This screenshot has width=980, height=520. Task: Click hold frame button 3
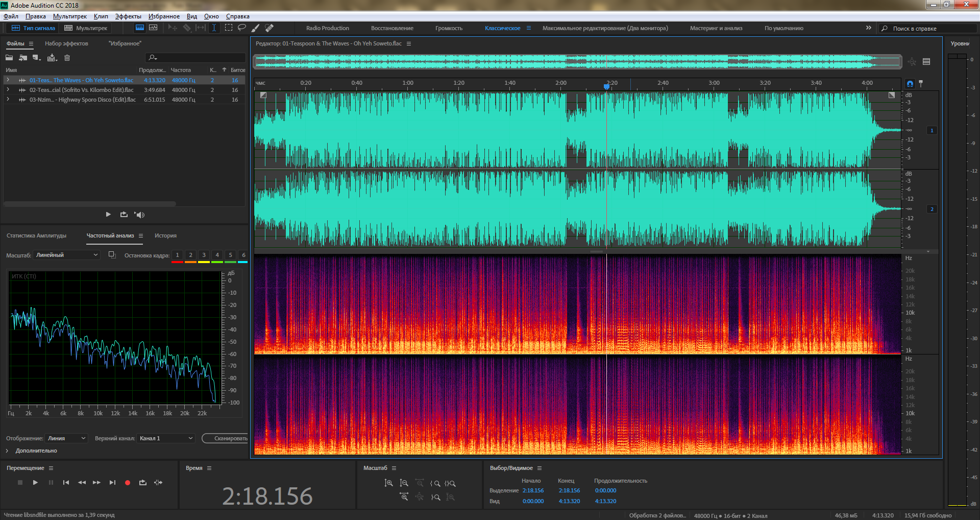click(204, 255)
